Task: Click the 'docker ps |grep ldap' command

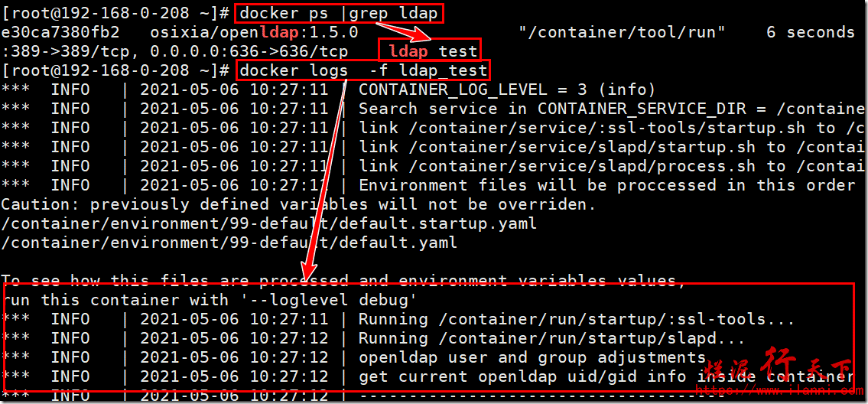Action: click(x=340, y=13)
